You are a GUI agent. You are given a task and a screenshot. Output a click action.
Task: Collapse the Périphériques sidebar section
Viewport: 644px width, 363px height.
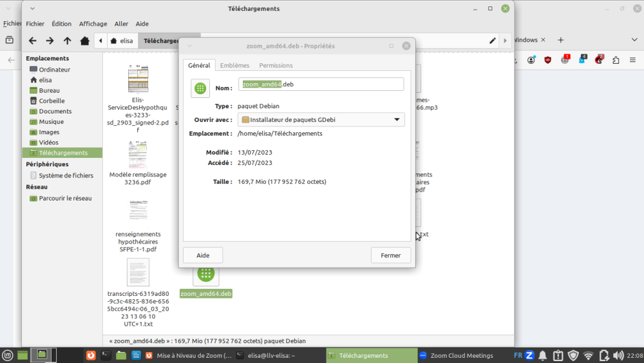pos(47,164)
